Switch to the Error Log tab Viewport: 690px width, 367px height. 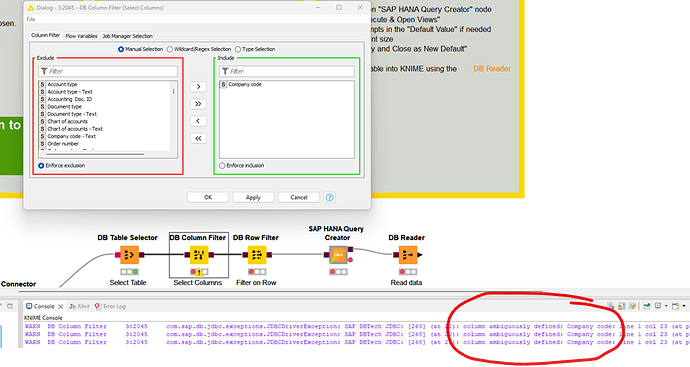pos(110,306)
